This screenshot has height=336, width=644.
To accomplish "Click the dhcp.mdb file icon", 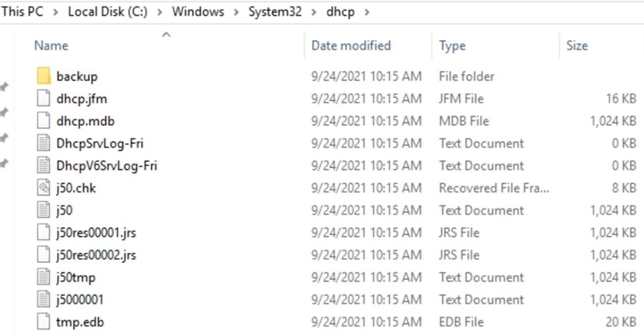I will click(43, 121).
